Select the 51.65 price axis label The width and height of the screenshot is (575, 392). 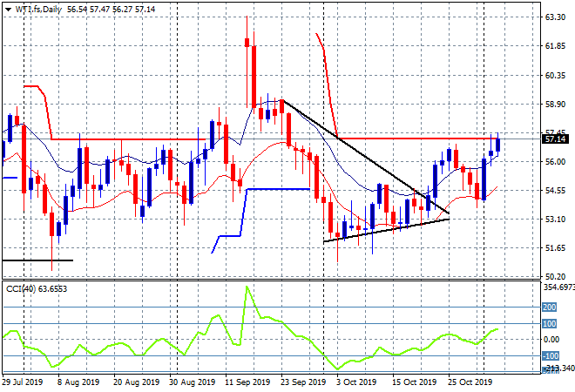(555, 248)
